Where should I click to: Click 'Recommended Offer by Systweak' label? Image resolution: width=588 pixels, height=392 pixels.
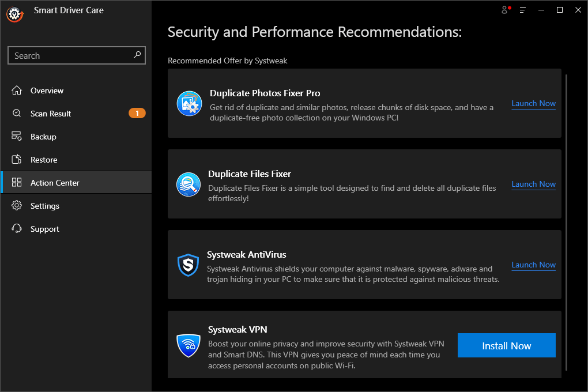(227, 61)
